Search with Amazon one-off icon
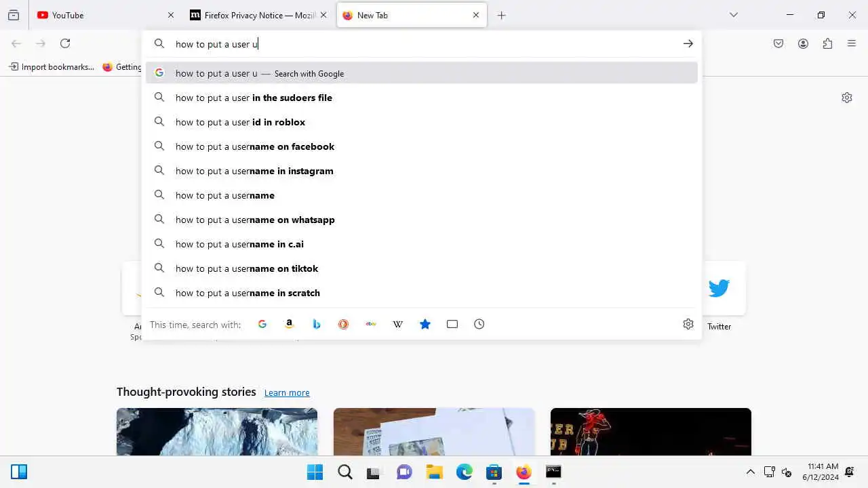Screen dimensions: 868x488 (x=290, y=324)
